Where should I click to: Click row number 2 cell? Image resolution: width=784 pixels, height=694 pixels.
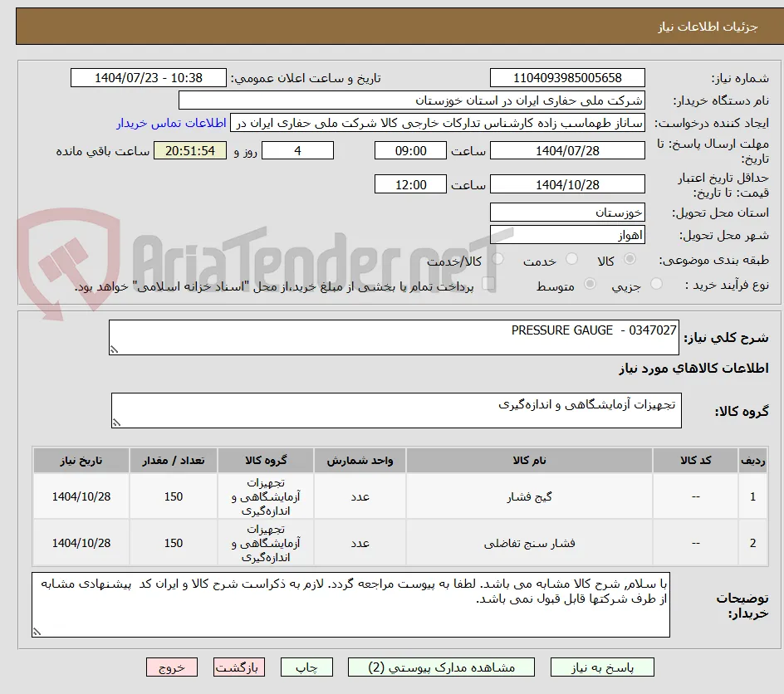pos(753,543)
